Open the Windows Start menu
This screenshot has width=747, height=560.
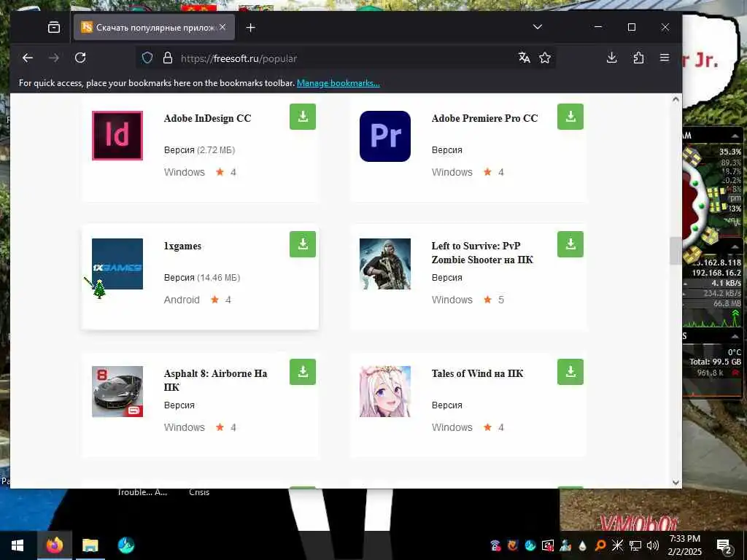(18, 545)
